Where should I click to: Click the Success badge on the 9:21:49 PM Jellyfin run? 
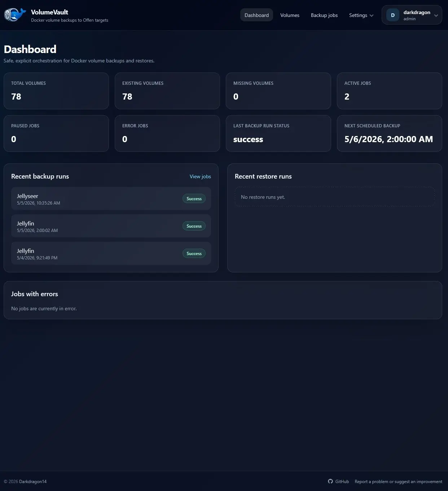(x=194, y=254)
